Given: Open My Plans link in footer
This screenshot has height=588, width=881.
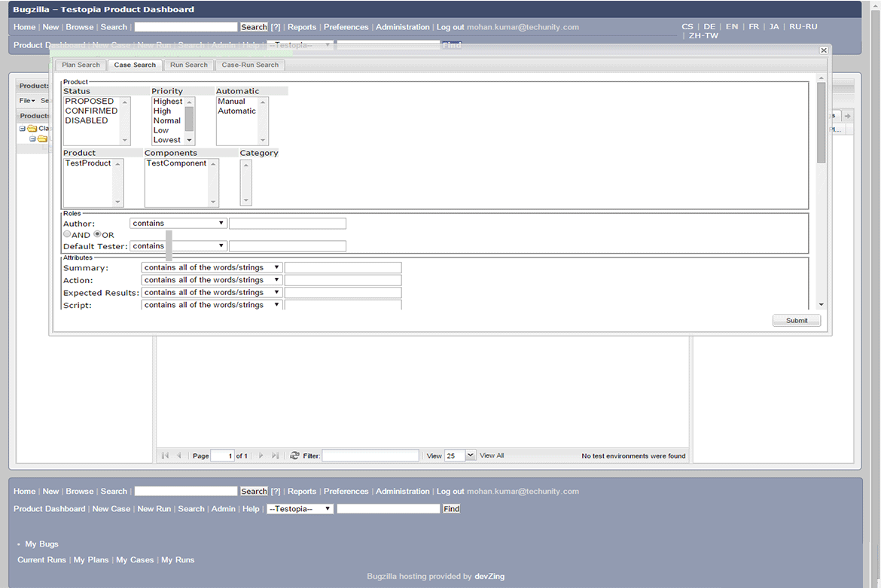Looking at the screenshot, I should [91, 560].
